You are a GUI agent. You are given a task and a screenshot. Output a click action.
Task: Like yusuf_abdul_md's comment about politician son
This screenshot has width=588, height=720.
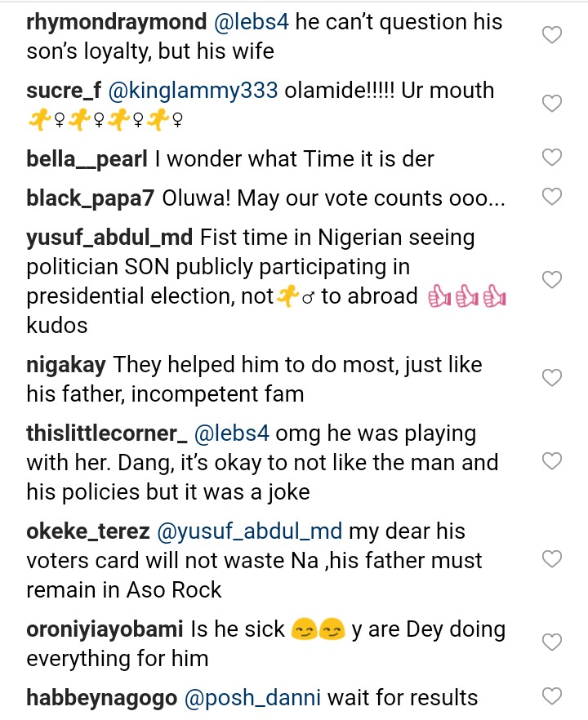[x=552, y=280]
